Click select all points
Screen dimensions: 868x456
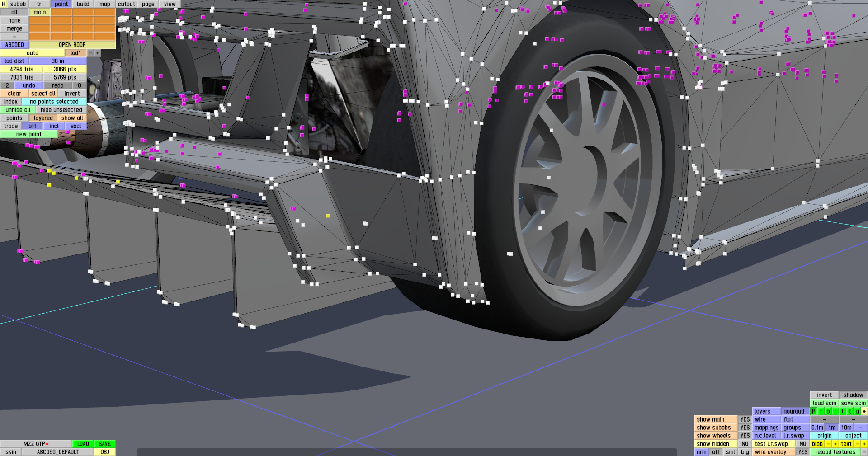pyautogui.click(x=43, y=94)
